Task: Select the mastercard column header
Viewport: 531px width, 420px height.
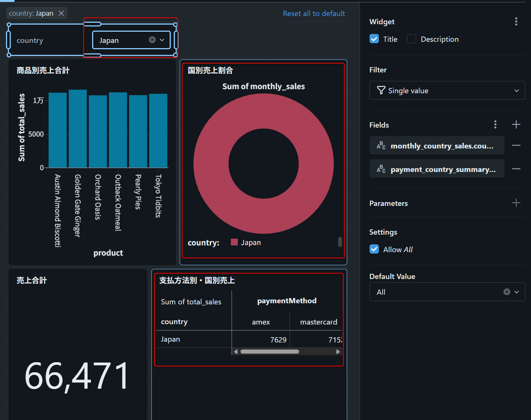Action: [318, 322]
